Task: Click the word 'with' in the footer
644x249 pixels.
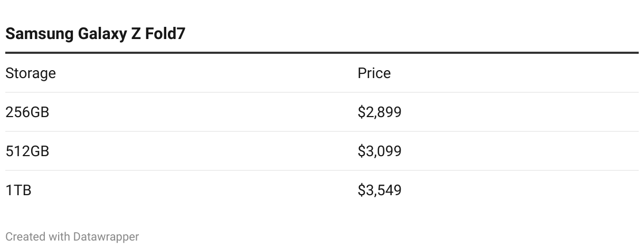Action: [59, 237]
